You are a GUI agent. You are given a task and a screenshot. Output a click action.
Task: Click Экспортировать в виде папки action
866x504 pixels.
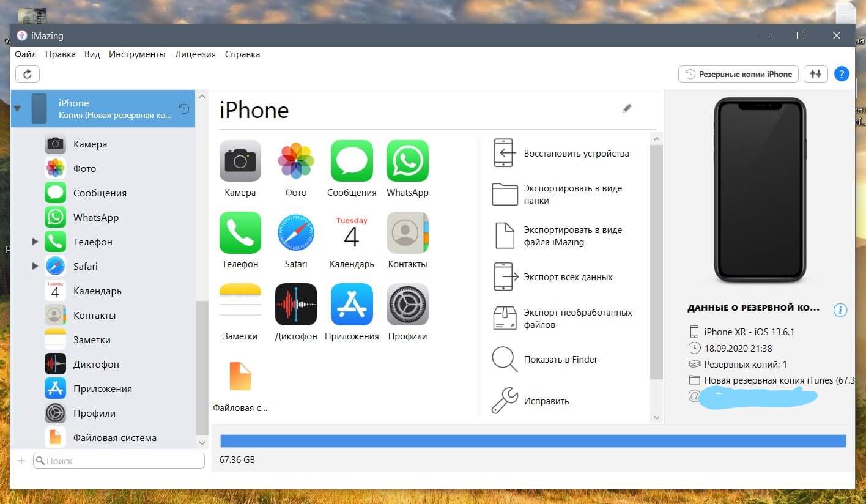(557, 195)
